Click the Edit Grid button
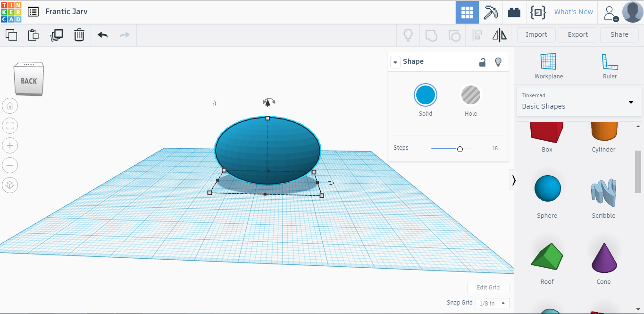The height and width of the screenshot is (314, 644). coord(488,288)
